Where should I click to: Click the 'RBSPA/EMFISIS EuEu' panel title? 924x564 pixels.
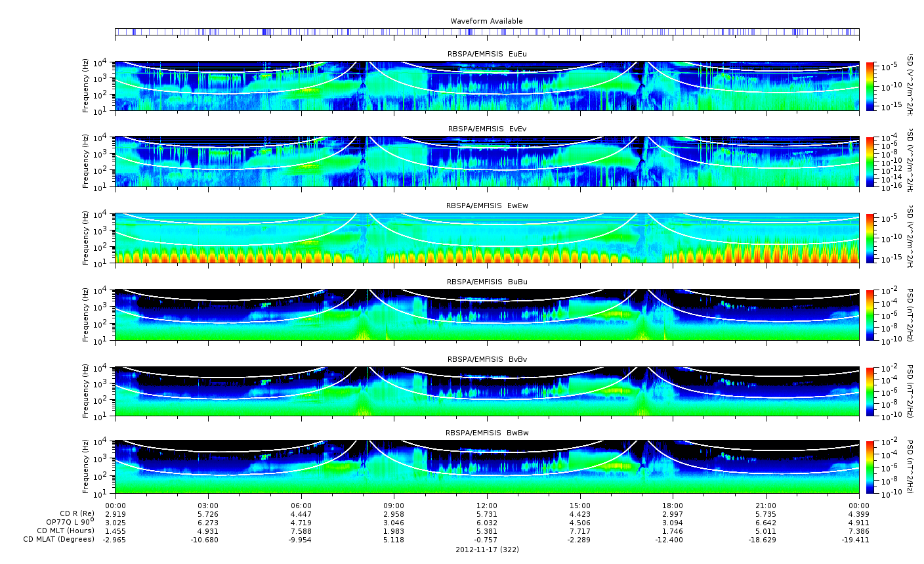[x=486, y=53]
